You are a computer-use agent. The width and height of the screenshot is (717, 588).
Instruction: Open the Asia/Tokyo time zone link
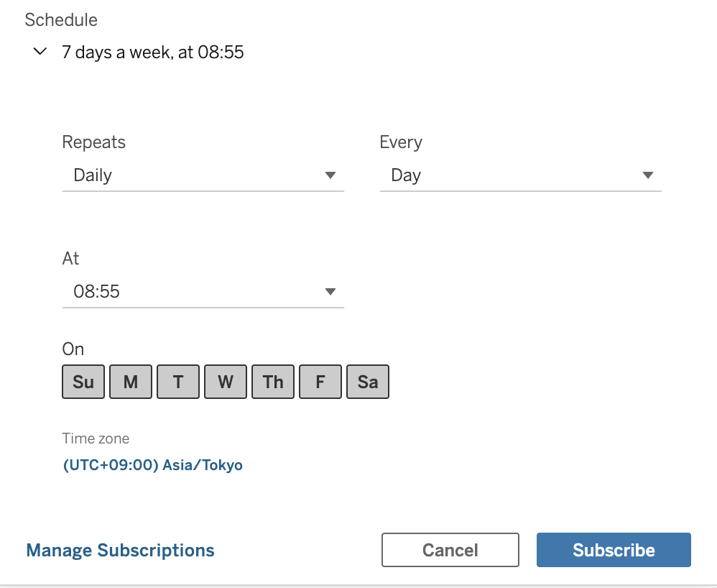(x=153, y=465)
